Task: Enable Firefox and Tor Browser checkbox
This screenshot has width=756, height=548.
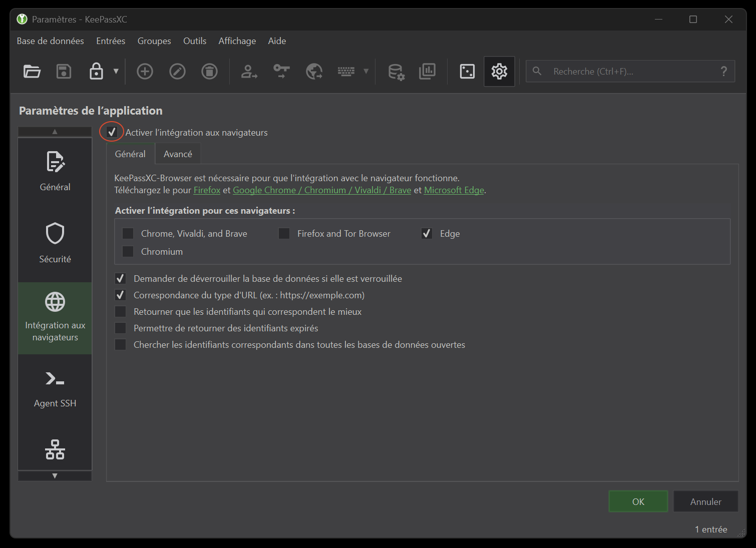Action: tap(284, 234)
